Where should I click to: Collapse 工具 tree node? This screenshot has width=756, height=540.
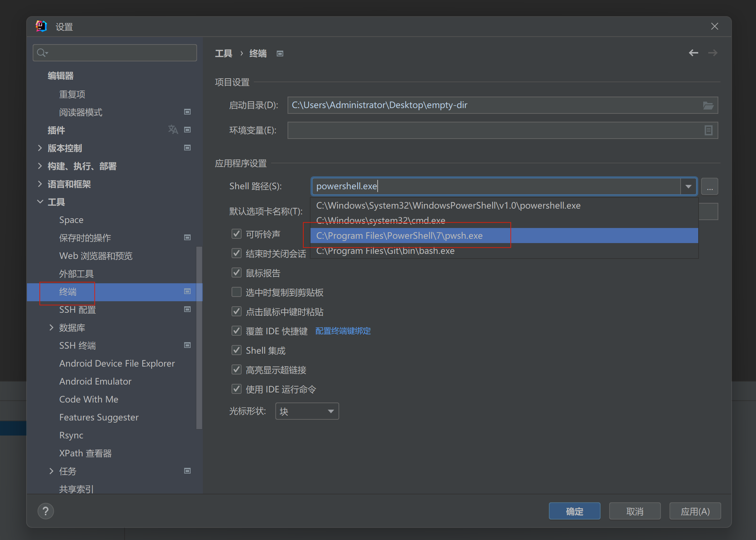tap(40, 202)
